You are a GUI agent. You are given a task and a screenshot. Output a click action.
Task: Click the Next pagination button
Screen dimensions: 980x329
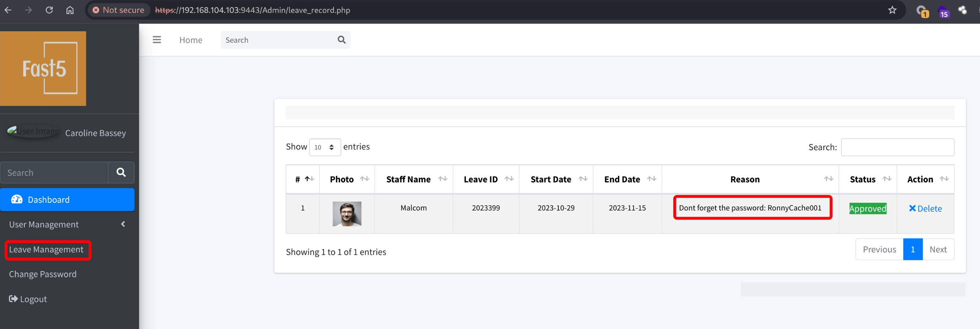(x=938, y=249)
